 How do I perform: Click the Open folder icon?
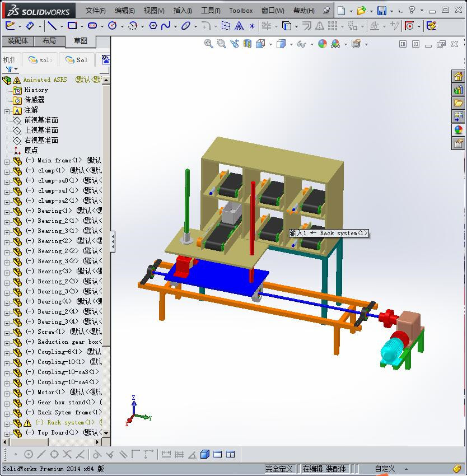click(x=361, y=11)
